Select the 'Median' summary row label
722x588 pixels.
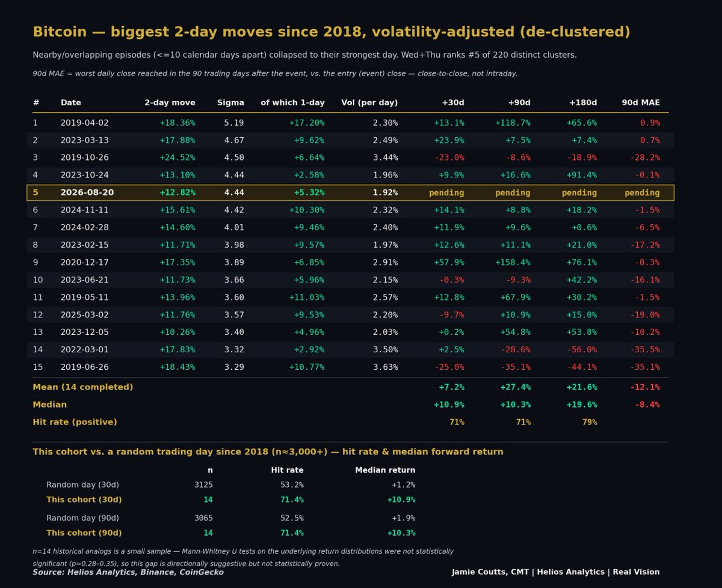pyautogui.click(x=49, y=405)
